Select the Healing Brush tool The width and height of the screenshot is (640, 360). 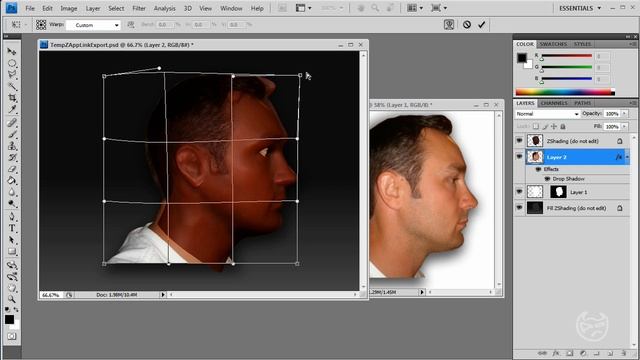11,123
